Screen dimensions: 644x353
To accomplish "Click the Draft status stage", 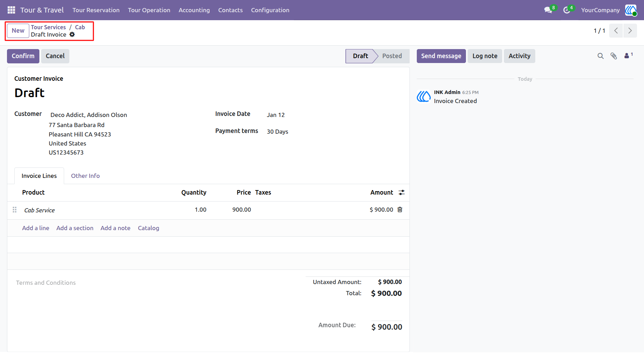I will [360, 56].
